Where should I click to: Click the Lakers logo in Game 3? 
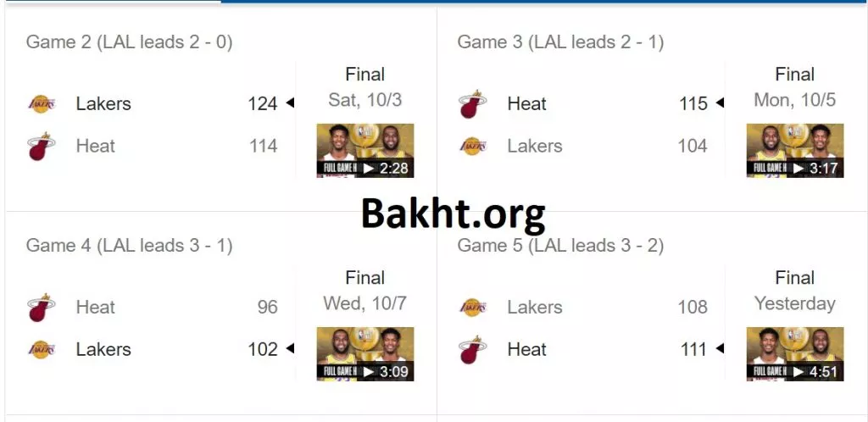point(472,146)
